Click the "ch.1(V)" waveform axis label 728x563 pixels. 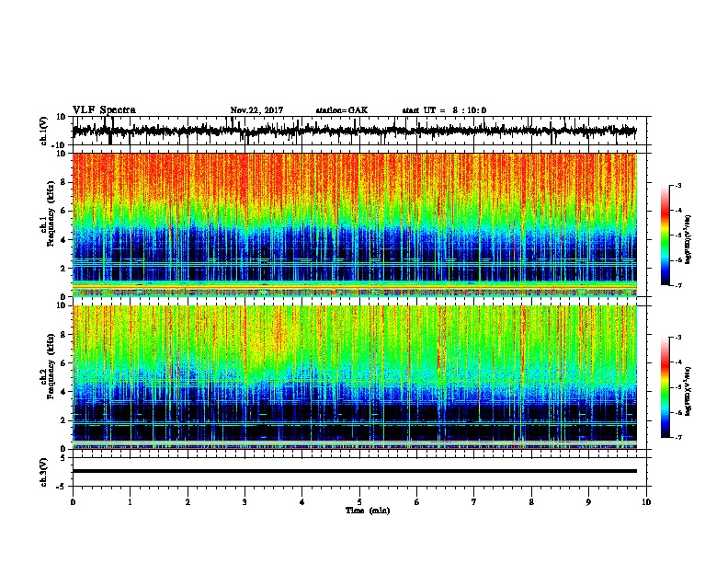tap(44, 131)
